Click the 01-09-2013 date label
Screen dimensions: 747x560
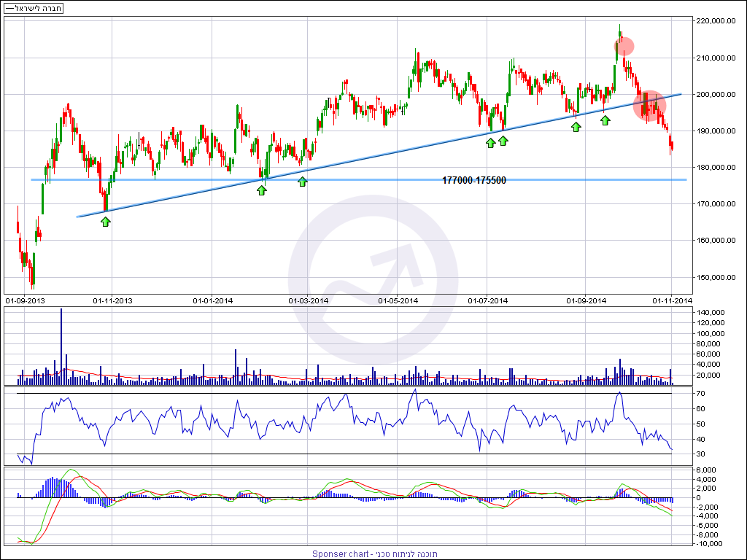26,300
